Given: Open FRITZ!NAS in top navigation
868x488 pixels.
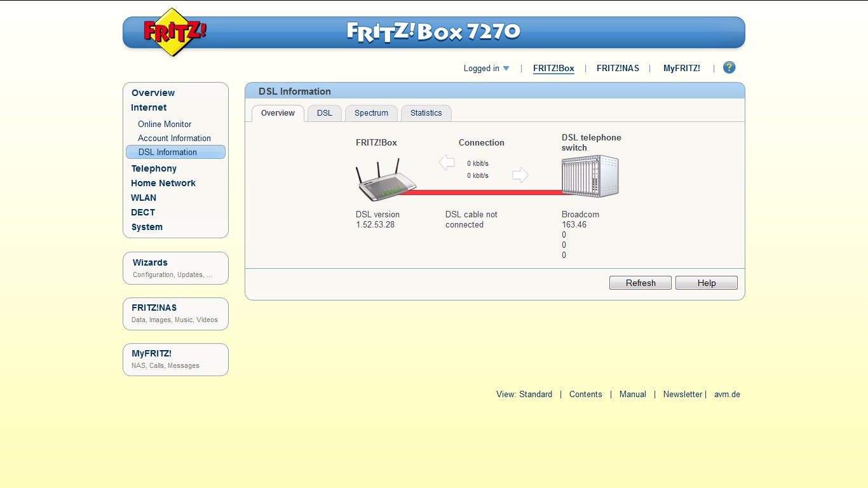Looking at the screenshot, I should tap(618, 69).
